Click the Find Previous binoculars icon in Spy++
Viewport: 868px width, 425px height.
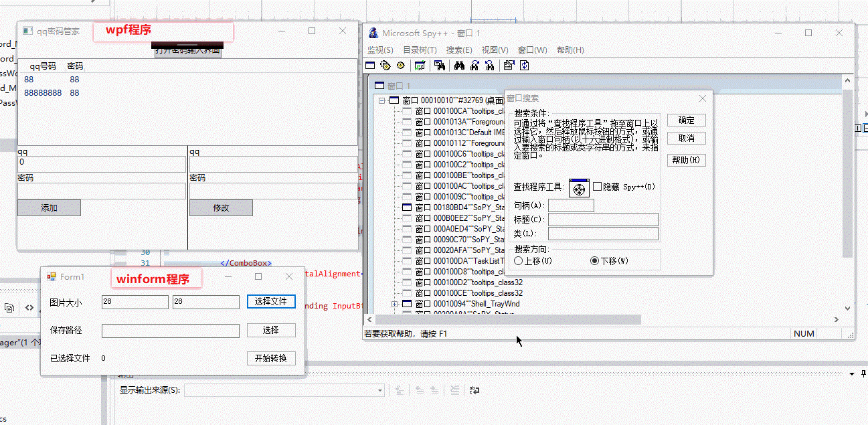point(489,66)
